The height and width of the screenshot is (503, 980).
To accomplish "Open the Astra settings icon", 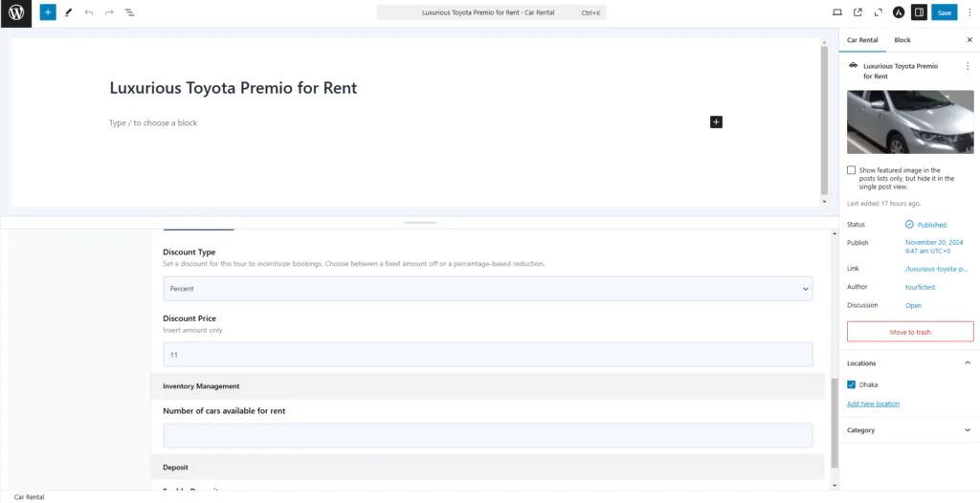I will (898, 12).
